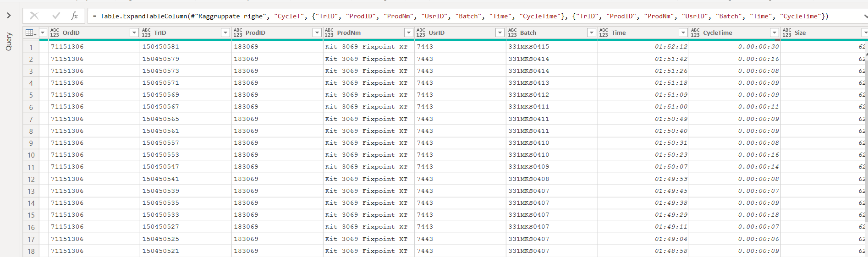Expand the collapsed Query pane chevron
868x257 pixels.
(x=9, y=16)
